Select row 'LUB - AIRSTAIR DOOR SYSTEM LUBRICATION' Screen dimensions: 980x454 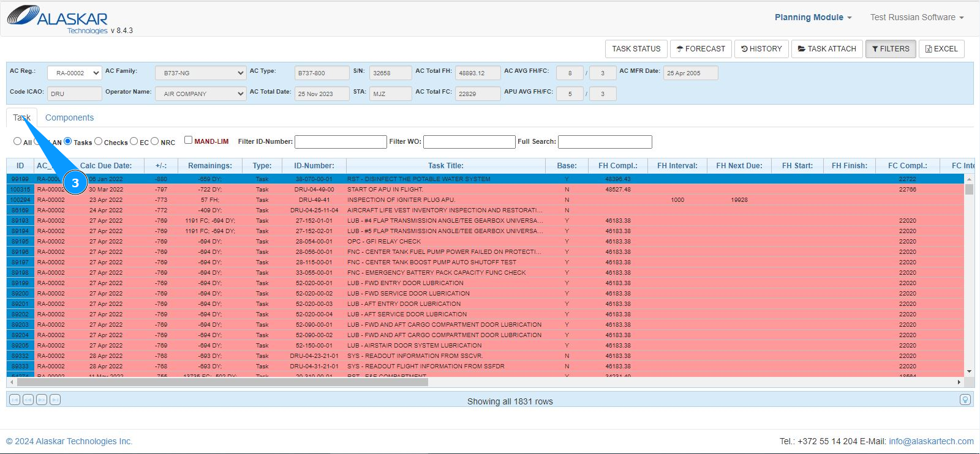[x=486, y=346]
